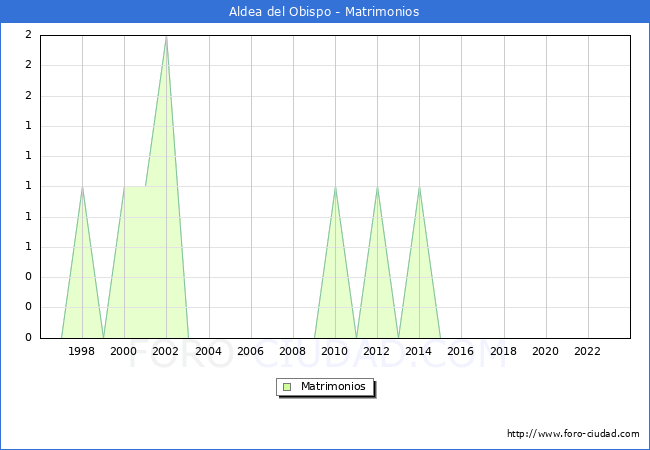Open the www.foro-ciudad.com link

coord(573,434)
